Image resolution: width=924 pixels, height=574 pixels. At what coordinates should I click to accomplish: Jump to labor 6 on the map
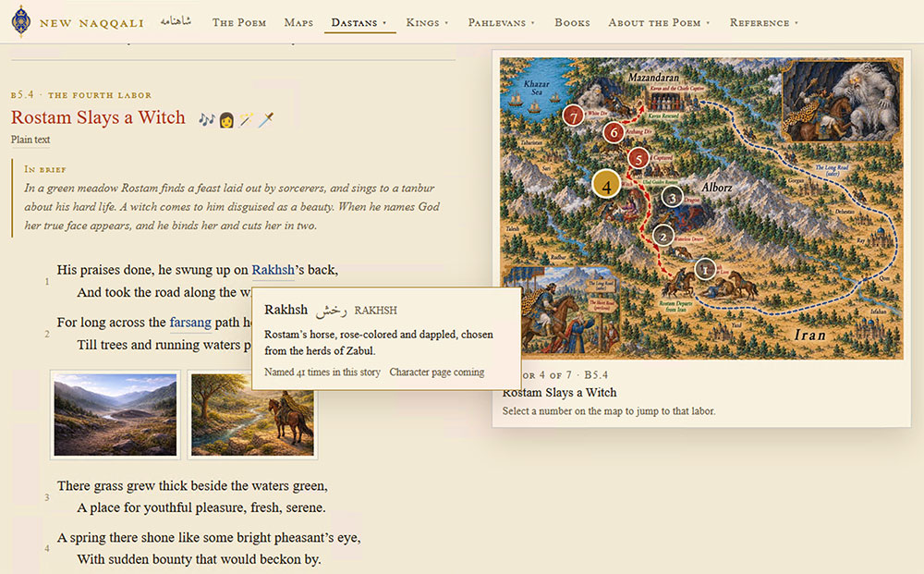tap(614, 132)
